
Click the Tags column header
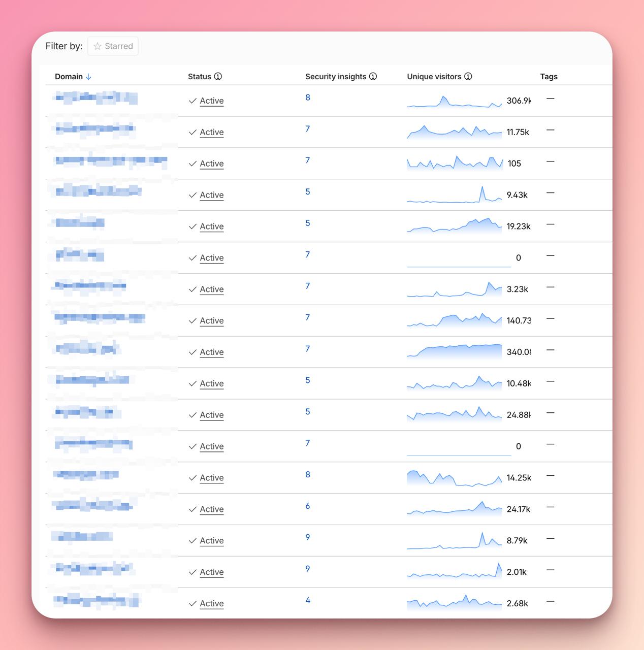(x=549, y=77)
